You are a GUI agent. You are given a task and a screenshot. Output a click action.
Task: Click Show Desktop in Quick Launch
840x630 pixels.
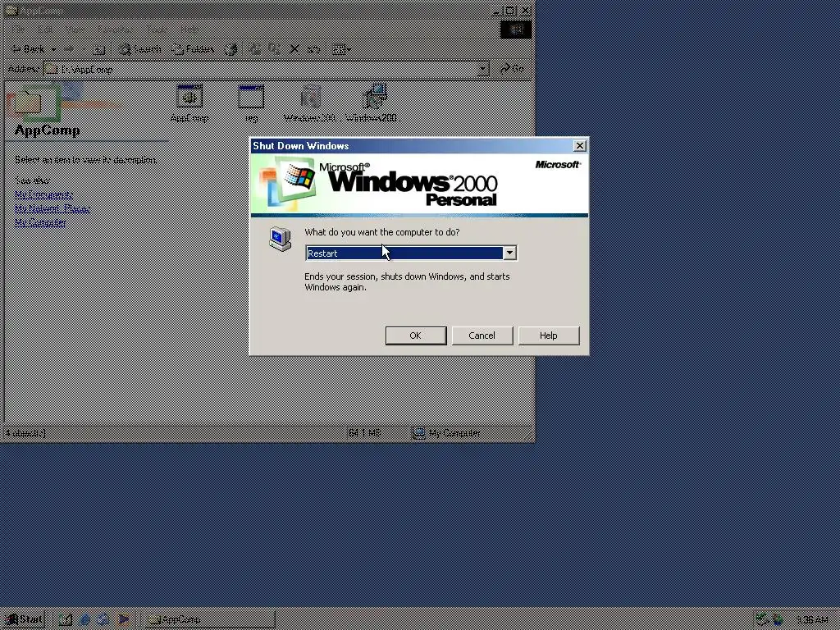(66, 620)
